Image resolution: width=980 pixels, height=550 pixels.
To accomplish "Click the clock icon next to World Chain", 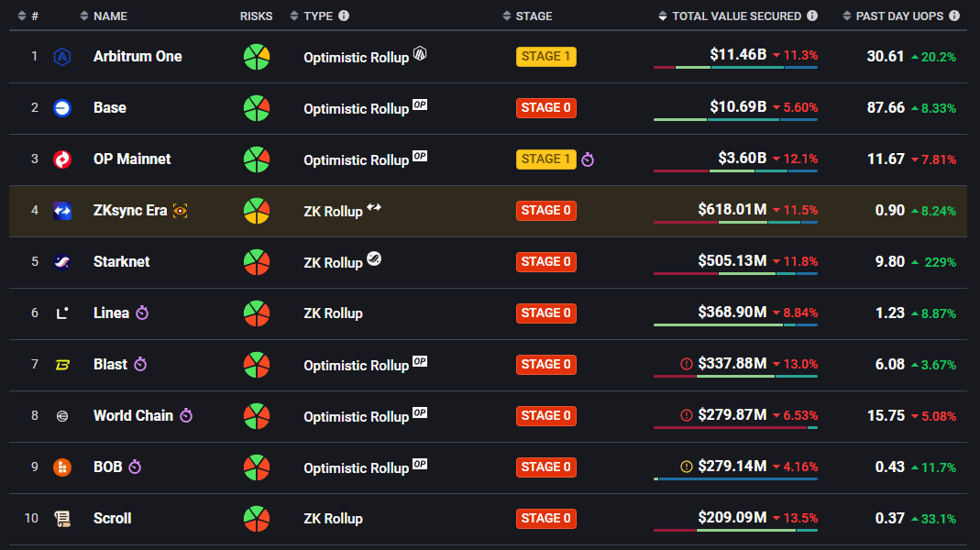I will tap(187, 415).
